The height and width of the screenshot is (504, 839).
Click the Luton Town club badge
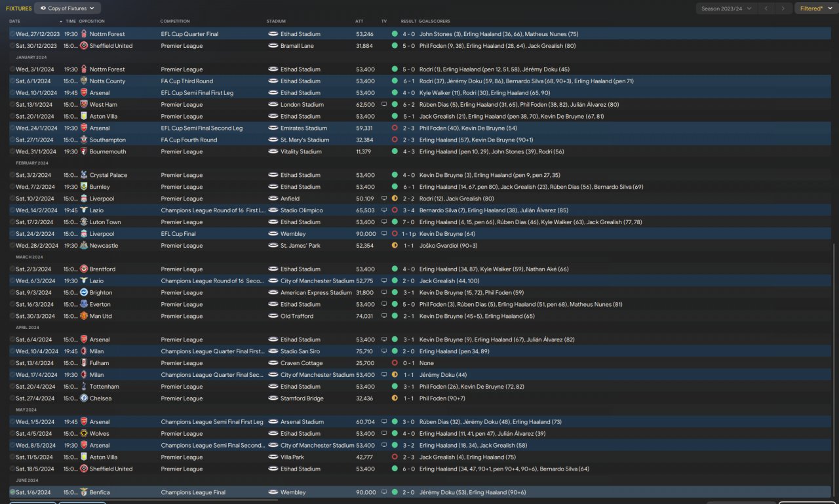coord(84,222)
